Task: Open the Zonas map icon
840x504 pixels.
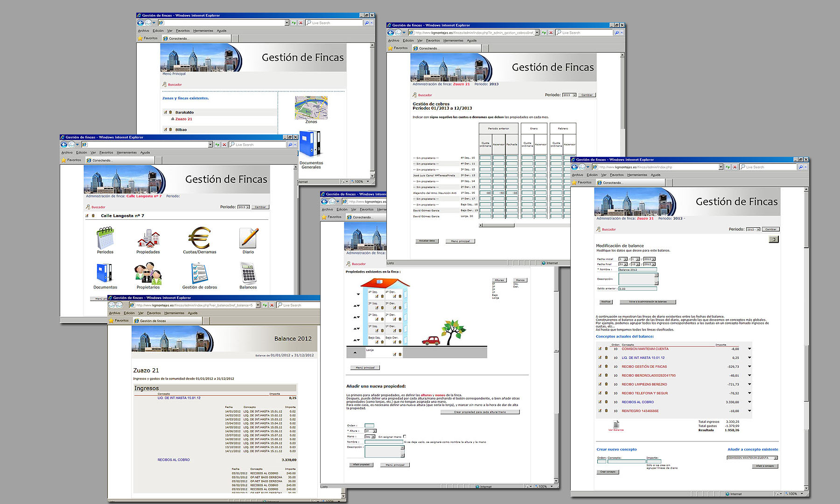Action: [x=311, y=108]
